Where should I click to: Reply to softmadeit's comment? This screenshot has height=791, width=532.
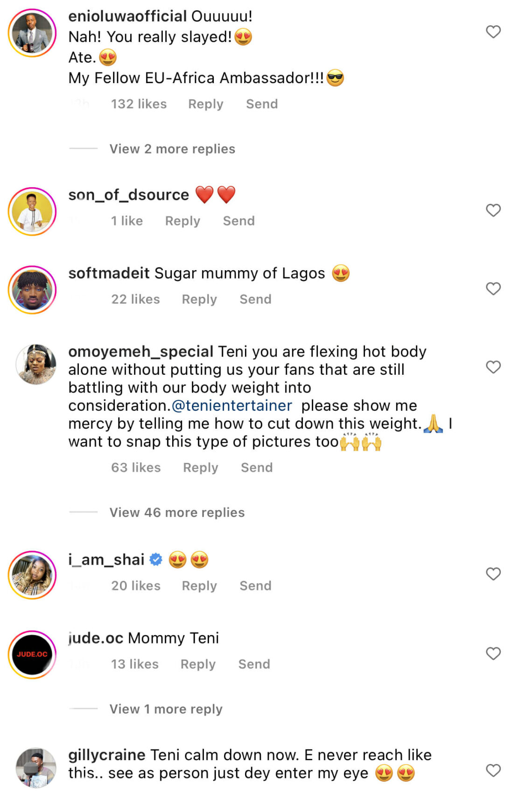point(199,299)
